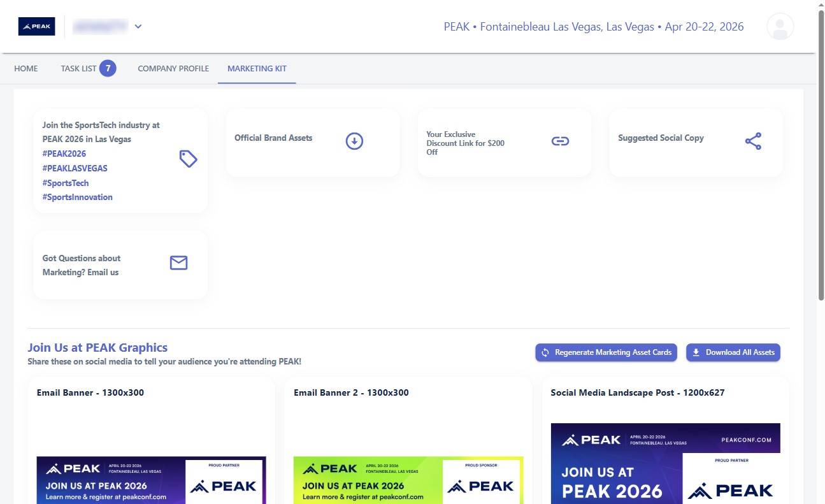This screenshot has width=825, height=504.
Task: Switch to the Company Profile tab
Action: pyautogui.click(x=173, y=68)
